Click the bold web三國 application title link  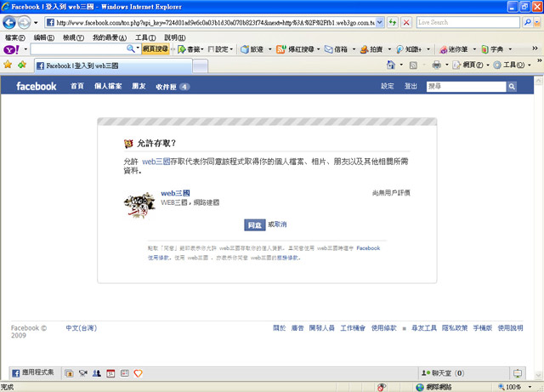point(175,193)
